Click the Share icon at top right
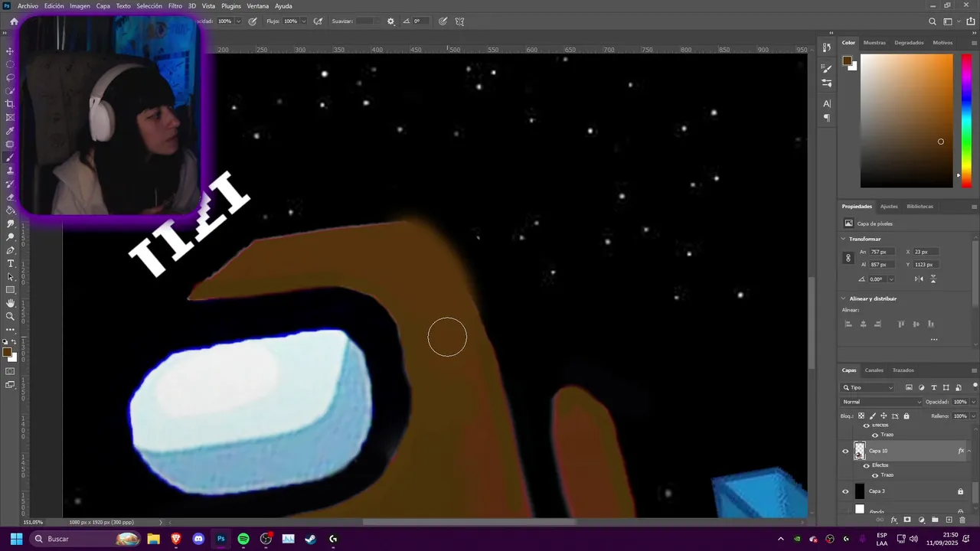 pos(971,21)
